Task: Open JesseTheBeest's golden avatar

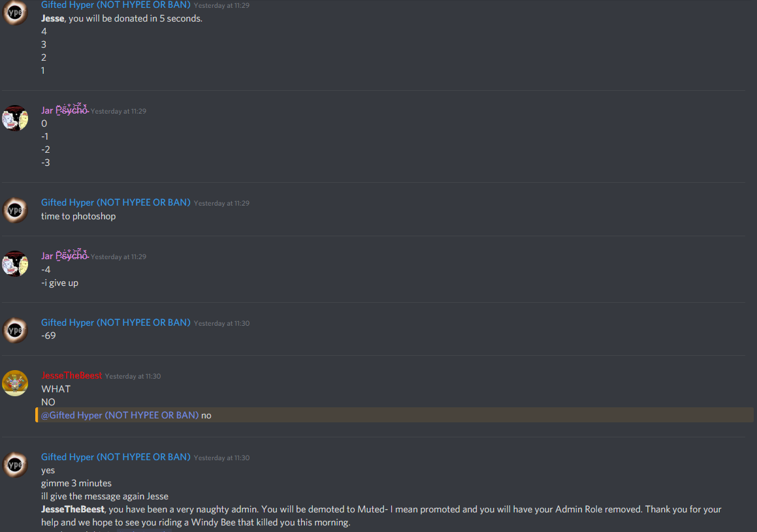Action: click(x=15, y=383)
